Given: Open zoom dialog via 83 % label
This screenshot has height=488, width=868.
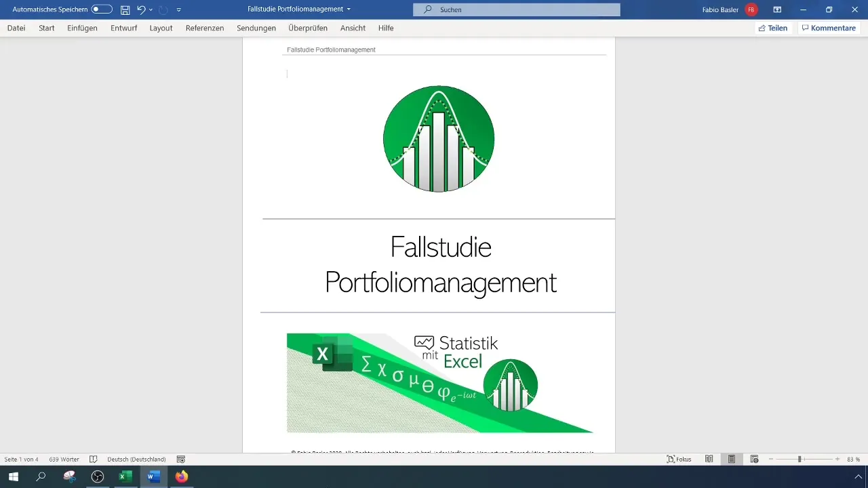Looking at the screenshot, I should pyautogui.click(x=853, y=459).
